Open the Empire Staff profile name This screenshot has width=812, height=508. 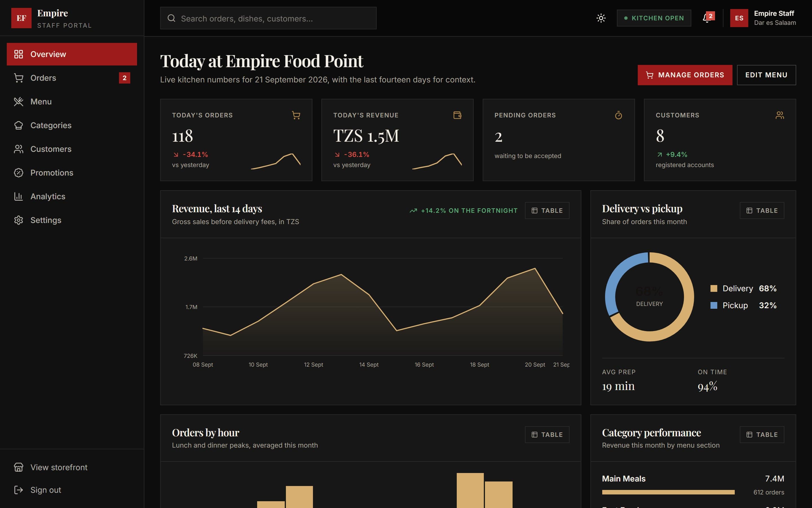pos(774,14)
